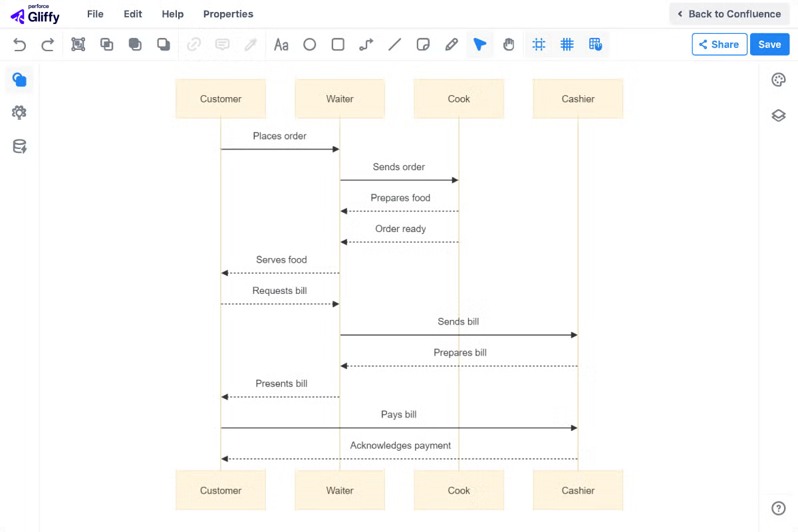Toggle grid visibility
The width and height of the screenshot is (798, 532).
coord(567,45)
